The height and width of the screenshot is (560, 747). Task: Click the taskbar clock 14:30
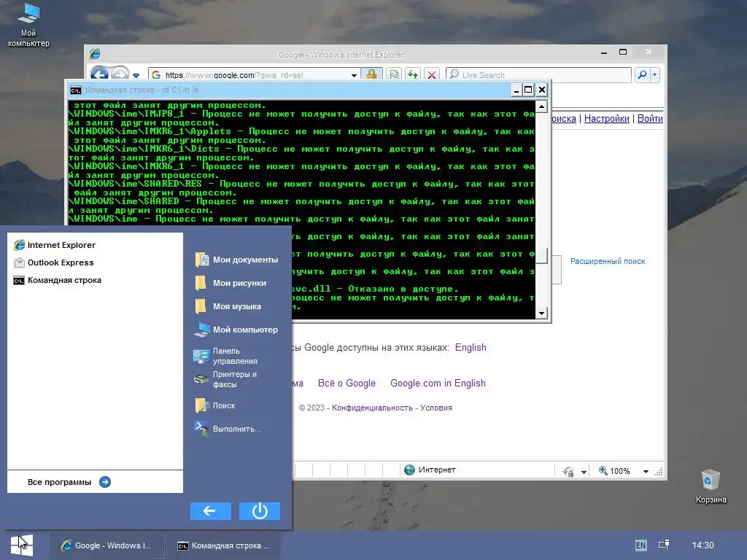point(703,545)
